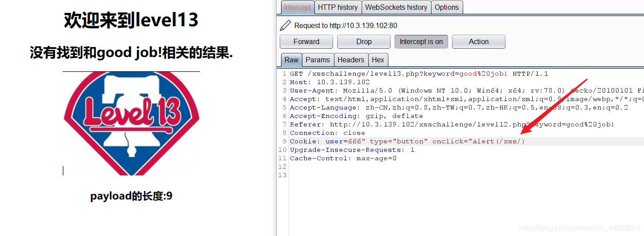Switch to the Intercept tab
The image size is (644, 236).
pos(298,7)
